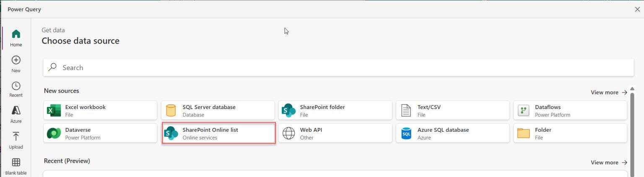View more New sources
The height and width of the screenshot is (177, 644).
point(609,92)
